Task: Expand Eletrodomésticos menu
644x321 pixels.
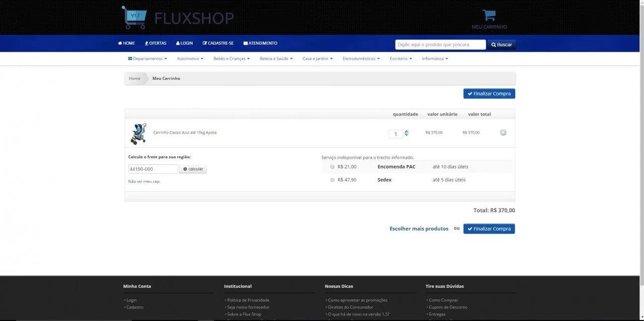Action: (x=361, y=59)
